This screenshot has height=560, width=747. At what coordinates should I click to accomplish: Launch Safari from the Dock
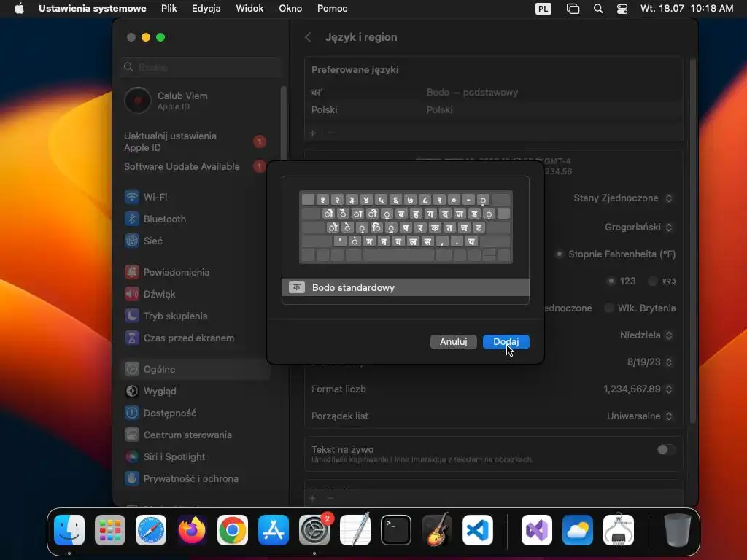[x=151, y=530]
